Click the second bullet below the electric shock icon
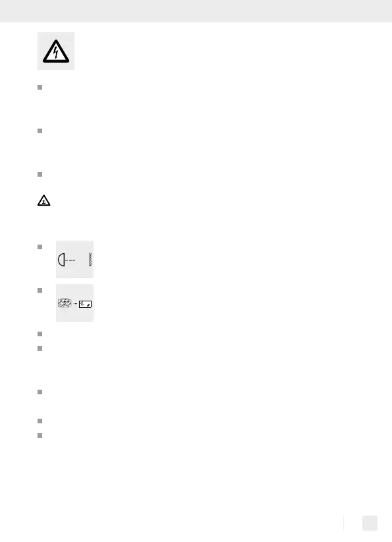392x542 pixels. pos(40,131)
